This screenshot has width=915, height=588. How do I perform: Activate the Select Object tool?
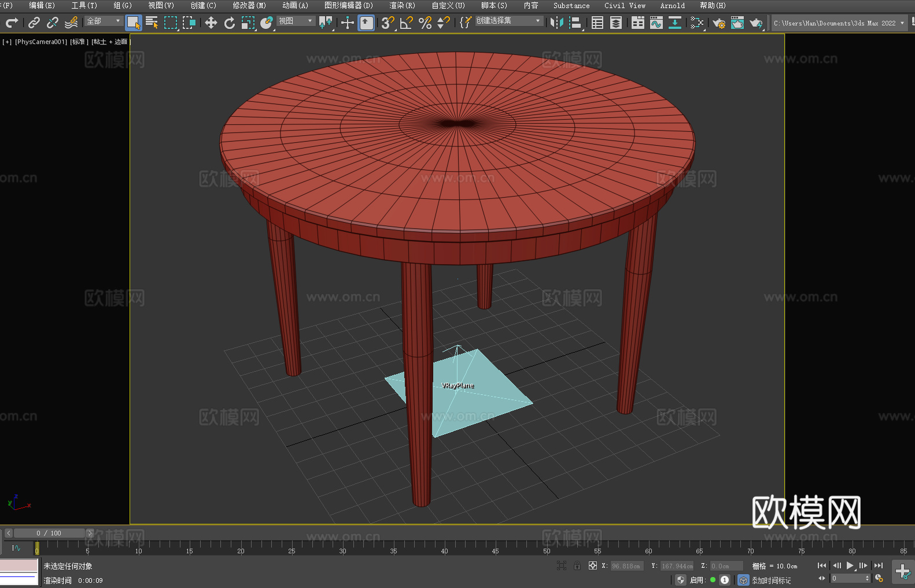[x=134, y=23]
